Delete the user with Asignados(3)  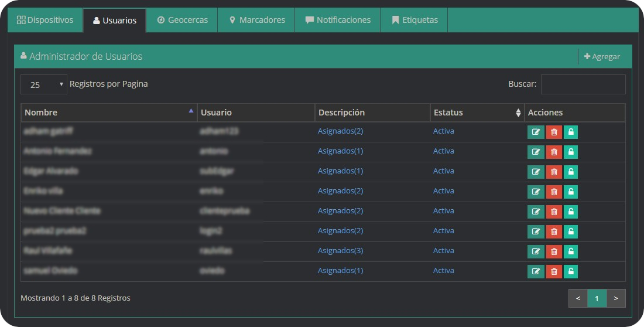[x=553, y=251]
